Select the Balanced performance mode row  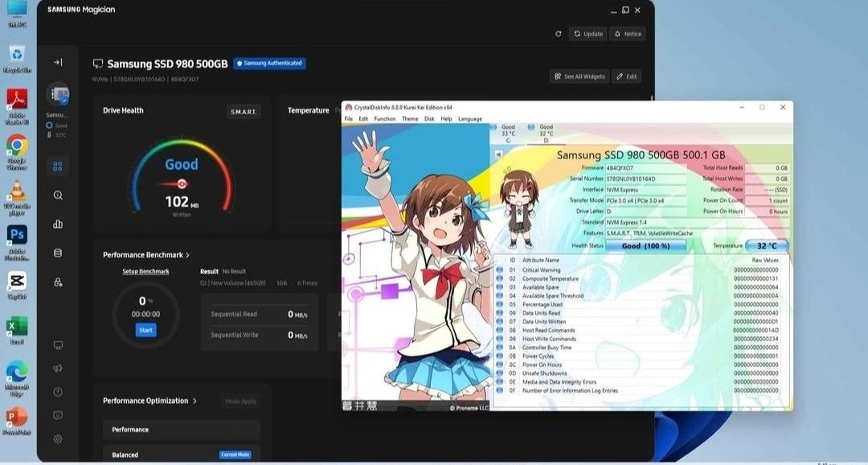tap(182, 455)
